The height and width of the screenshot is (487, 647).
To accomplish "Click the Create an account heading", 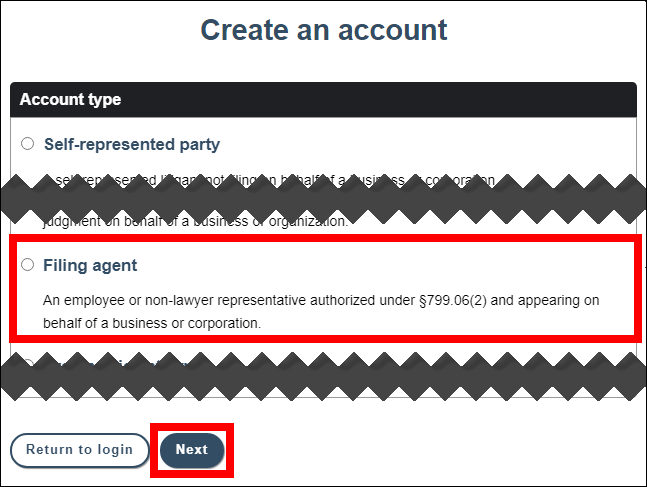I will (x=324, y=29).
